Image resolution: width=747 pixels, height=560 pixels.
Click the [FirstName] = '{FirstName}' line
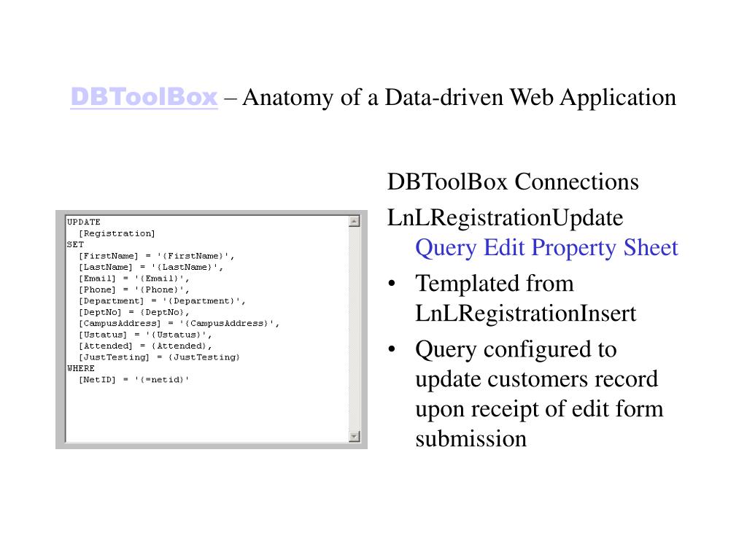pos(156,256)
